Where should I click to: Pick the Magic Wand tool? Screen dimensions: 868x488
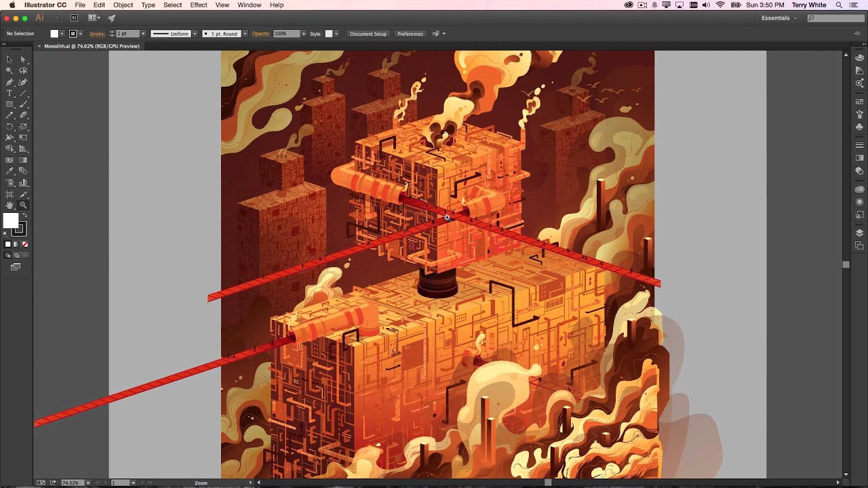9,70
